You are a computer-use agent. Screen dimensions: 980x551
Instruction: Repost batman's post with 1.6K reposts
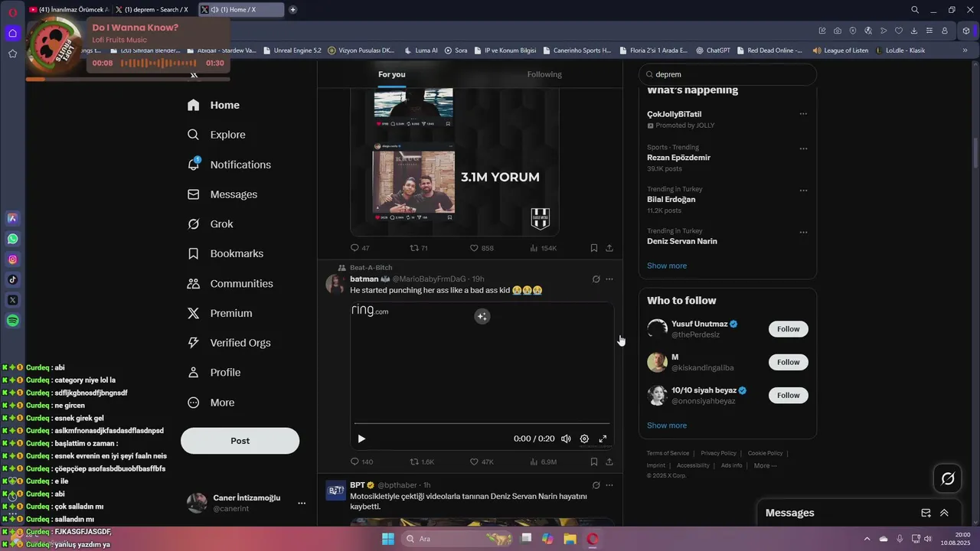(422, 461)
